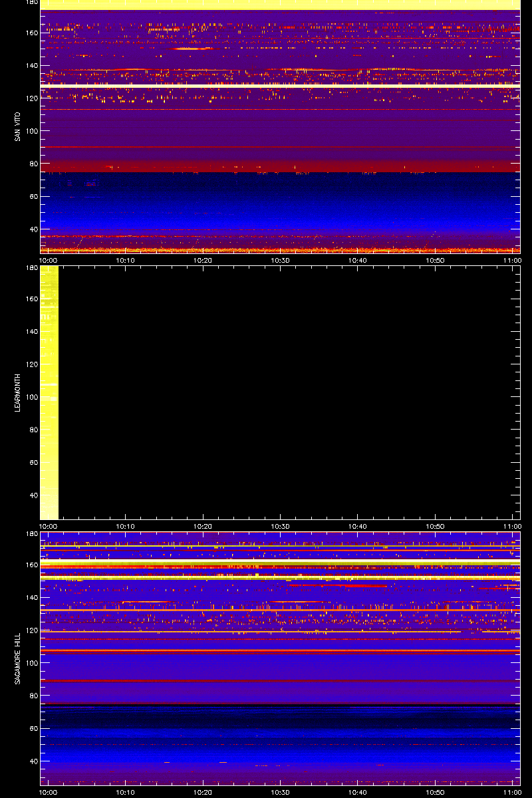
Task: Click the 40 frequency tick on Learmonth axis
Action: pos(33,495)
